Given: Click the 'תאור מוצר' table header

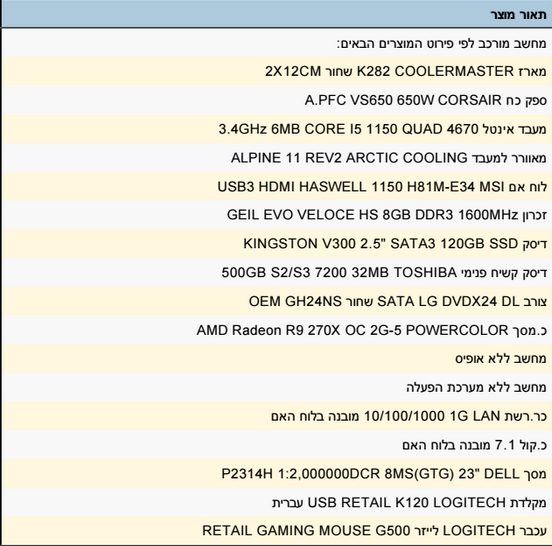Looking at the screenshot, I should [277, 14].
